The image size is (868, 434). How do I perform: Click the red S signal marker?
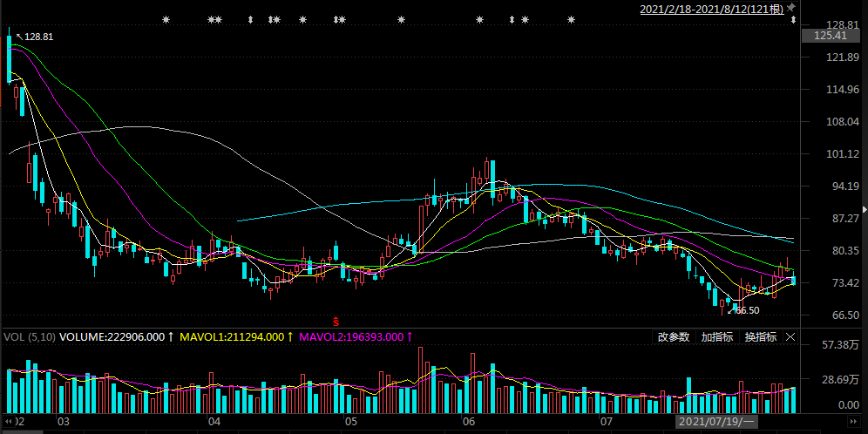pyautogui.click(x=335, y=320)
